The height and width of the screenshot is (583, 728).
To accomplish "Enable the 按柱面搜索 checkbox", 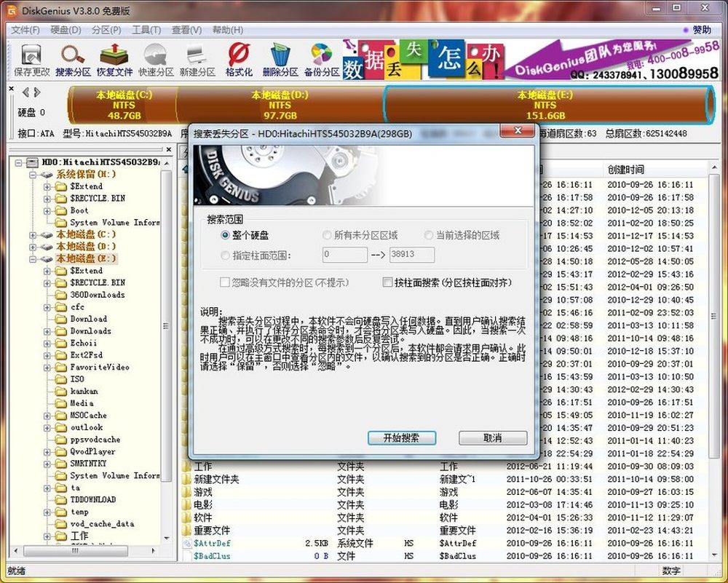I will (388, 282).
